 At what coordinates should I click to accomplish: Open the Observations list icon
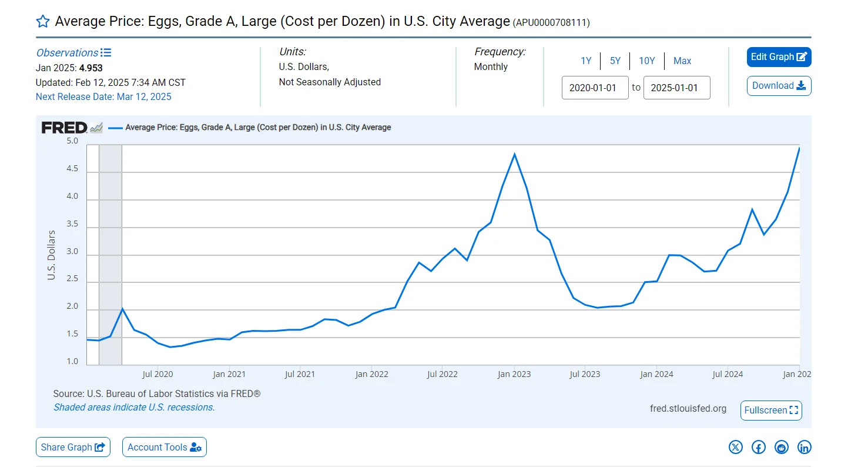[x=106, y=52]
